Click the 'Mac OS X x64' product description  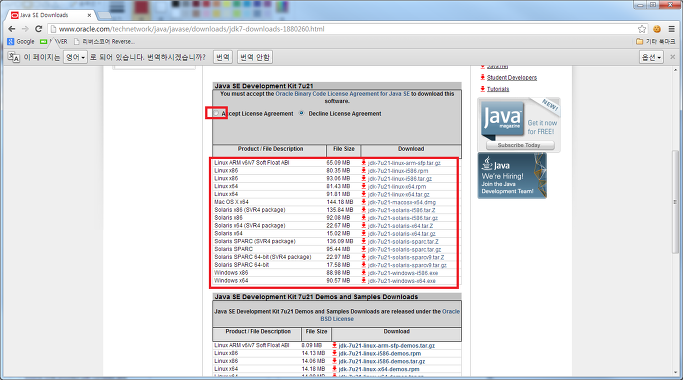231,202
